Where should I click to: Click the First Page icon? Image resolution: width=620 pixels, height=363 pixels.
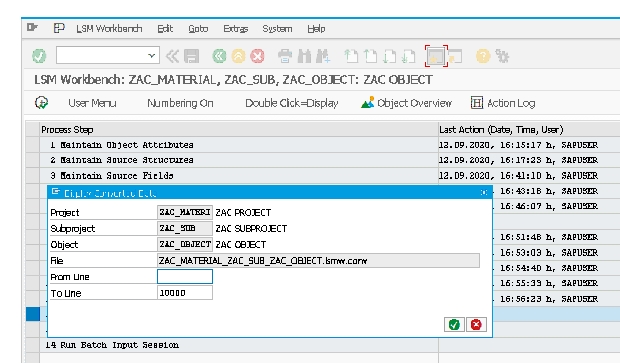point(351,56)
